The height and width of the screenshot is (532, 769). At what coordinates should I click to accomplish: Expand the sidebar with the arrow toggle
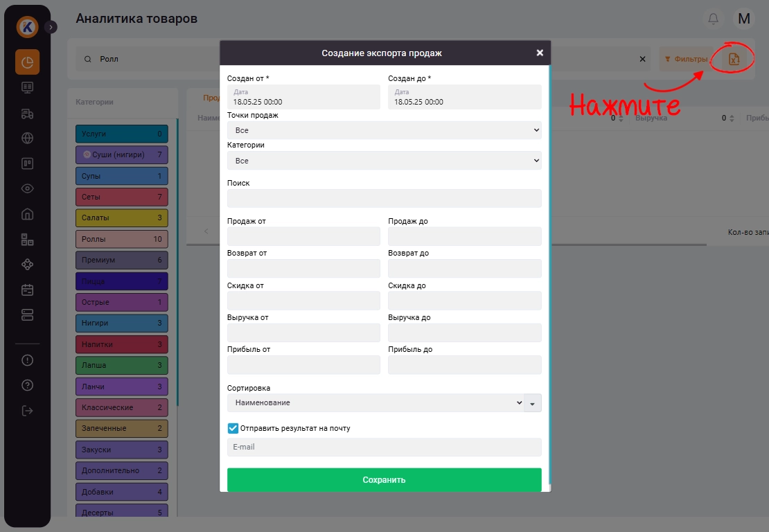coord(51,27)
